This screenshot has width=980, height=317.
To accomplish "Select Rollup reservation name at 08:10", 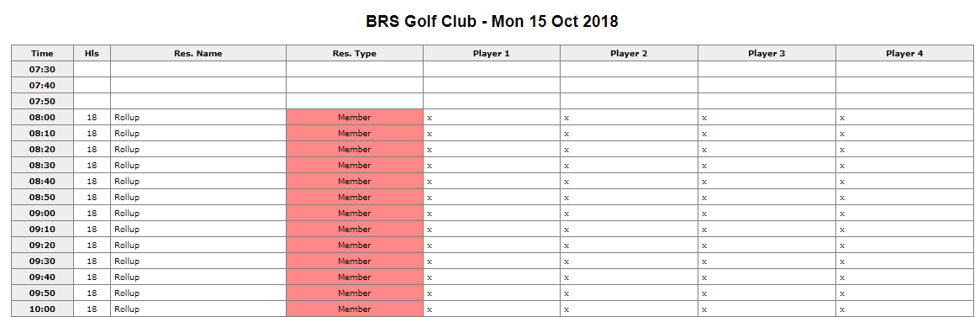I will click(x=127, y=133).
